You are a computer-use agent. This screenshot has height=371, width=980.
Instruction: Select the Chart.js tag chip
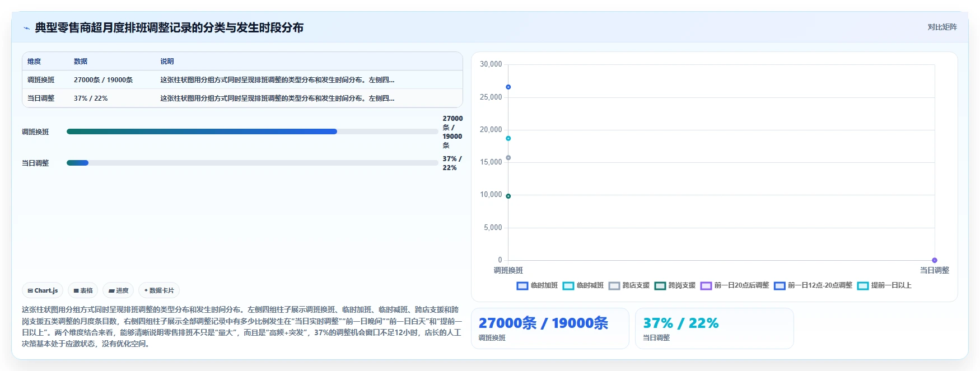(43, 290)
